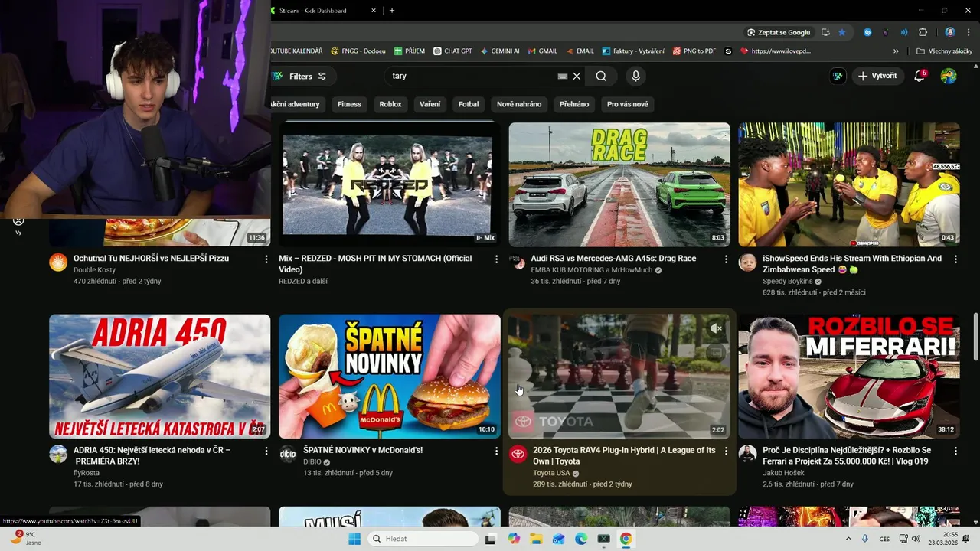Viewport: 980px width, 551px height.
Task: Click into the search field containing 'tary'
Action: 471,77
